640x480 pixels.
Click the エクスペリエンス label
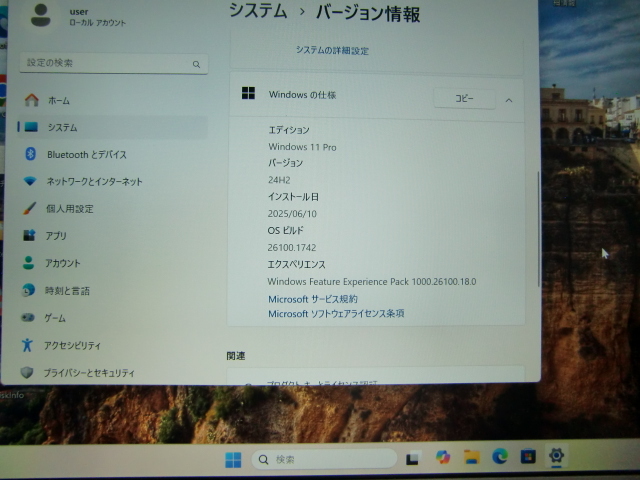296,264
